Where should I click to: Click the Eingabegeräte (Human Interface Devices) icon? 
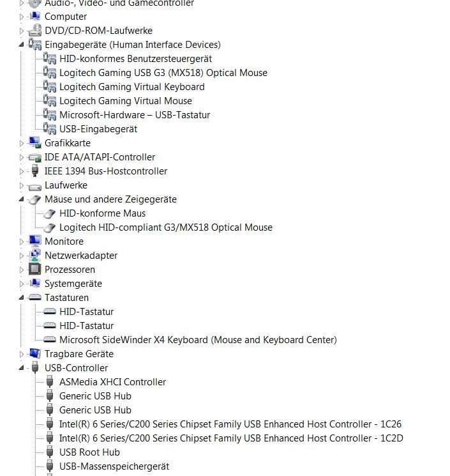click(x=35, y=44)
